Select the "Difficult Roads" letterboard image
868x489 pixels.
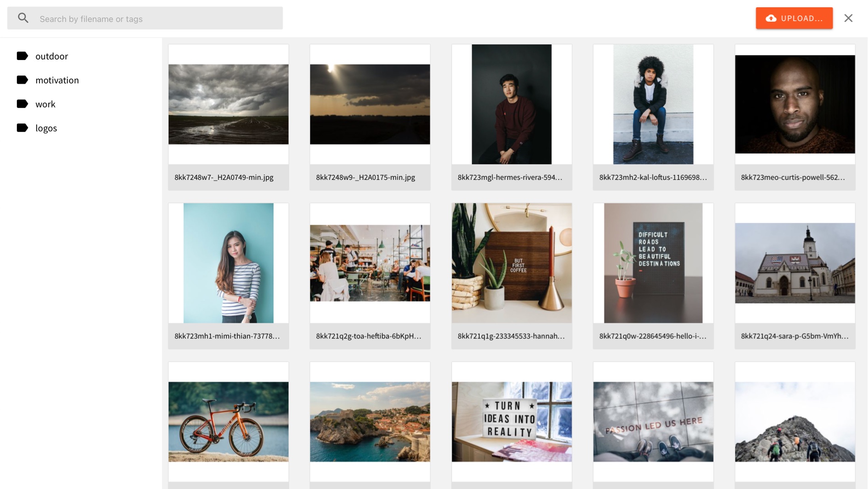653,263
